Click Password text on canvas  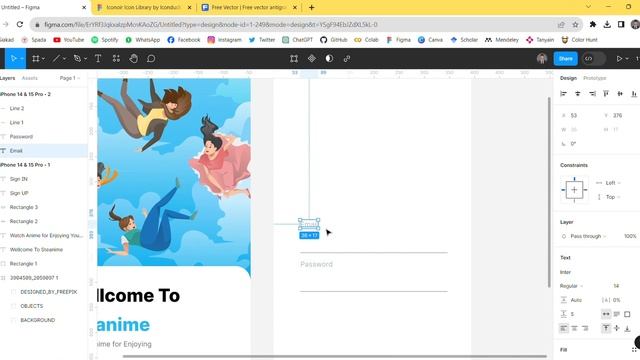(x=316, y=264)
